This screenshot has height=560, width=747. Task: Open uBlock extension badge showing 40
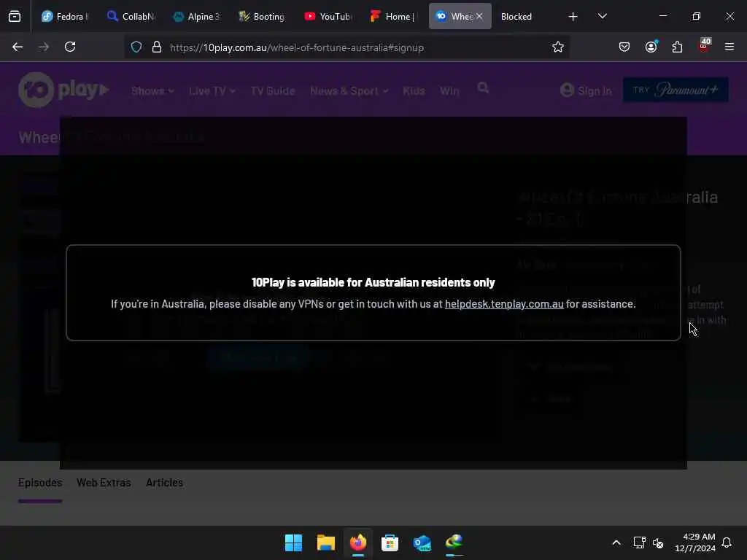[x=704, y=46]
